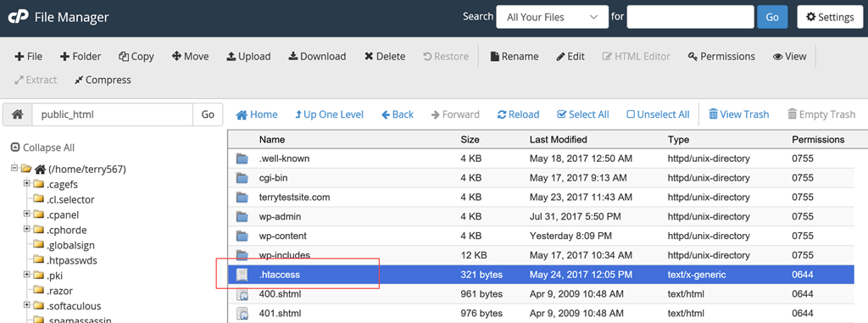Viewport: 868px width, 323px height.
Task: Click the Compress toolbar button
Action: [x=103, y=81]
